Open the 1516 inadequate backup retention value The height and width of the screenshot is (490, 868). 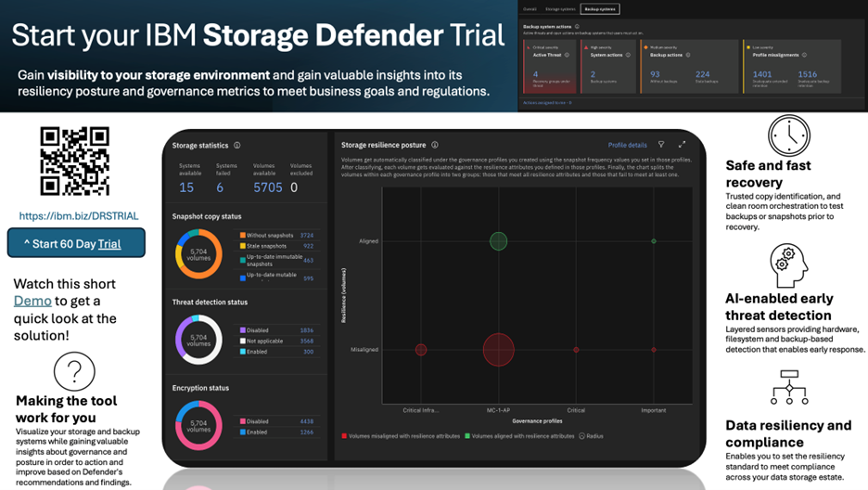(x=807, y=74)
